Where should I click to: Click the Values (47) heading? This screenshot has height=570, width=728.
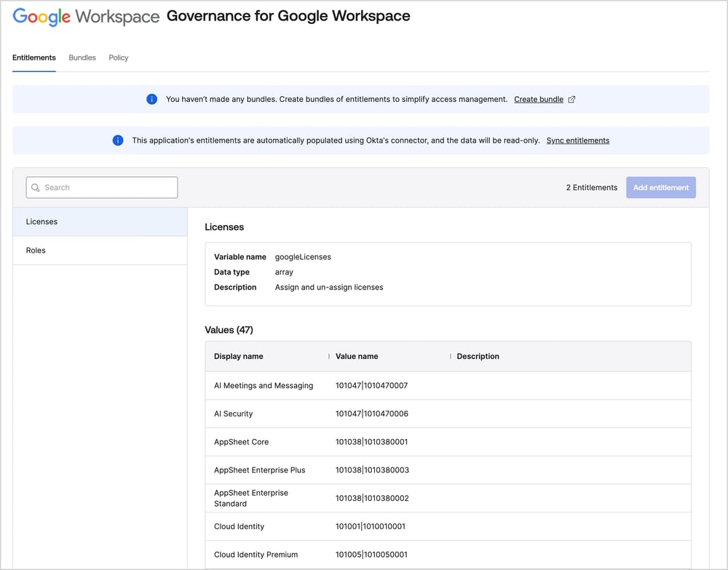click(x=229, y=330)
